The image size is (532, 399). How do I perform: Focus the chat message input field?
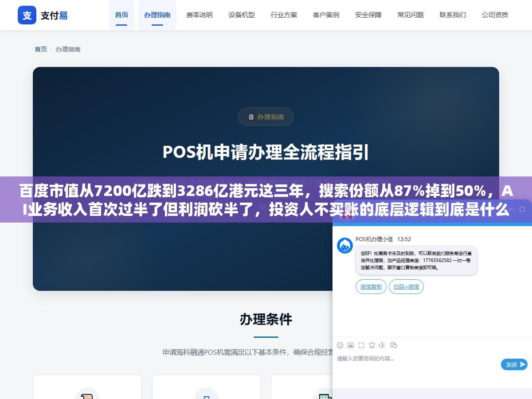pos(417,364)
